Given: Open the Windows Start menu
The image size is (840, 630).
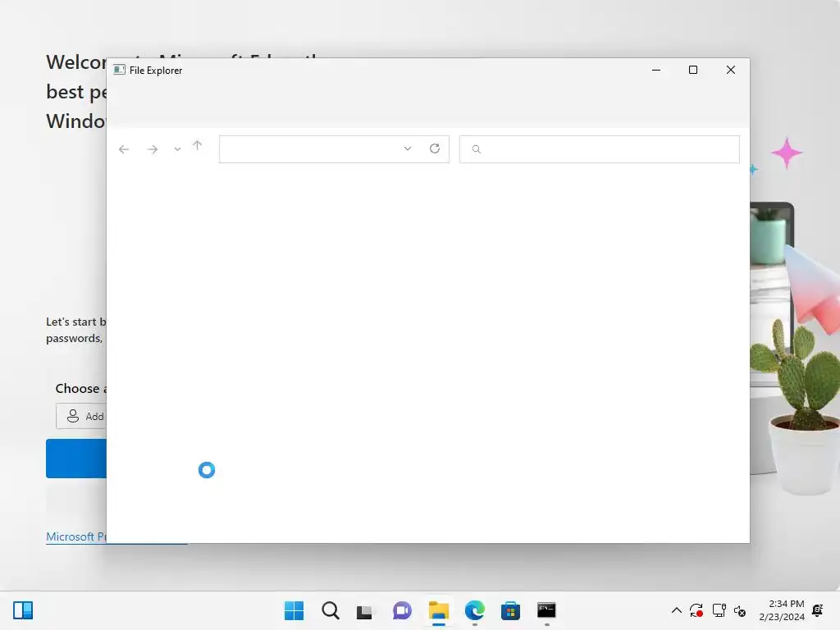Looking at the screenshot, I should (294, 610).
